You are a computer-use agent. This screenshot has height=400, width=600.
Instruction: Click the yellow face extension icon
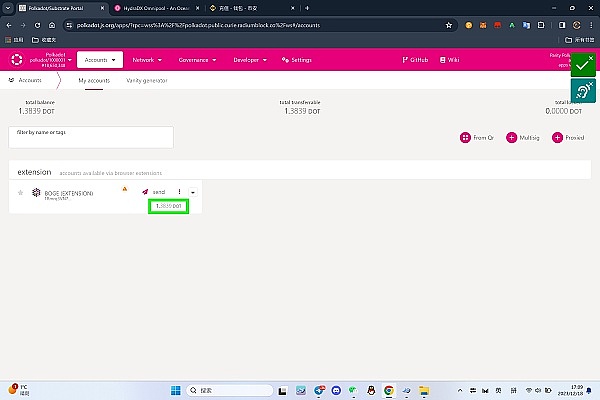(x=468, y=25)
